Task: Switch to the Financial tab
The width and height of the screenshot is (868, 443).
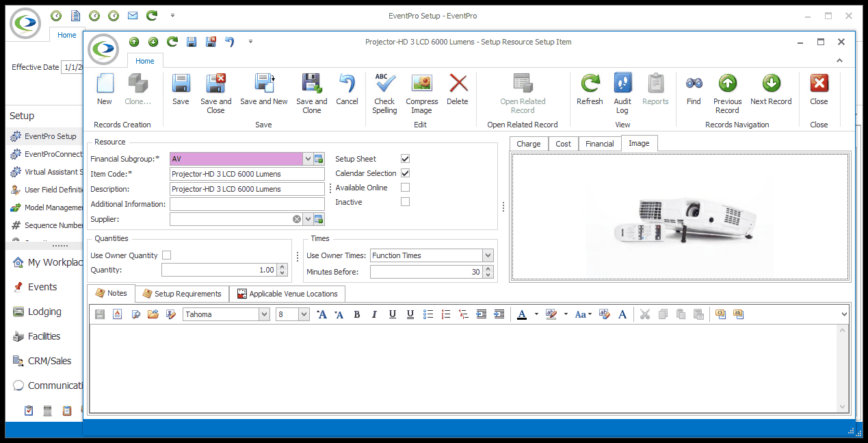Action: click(600, 144)
